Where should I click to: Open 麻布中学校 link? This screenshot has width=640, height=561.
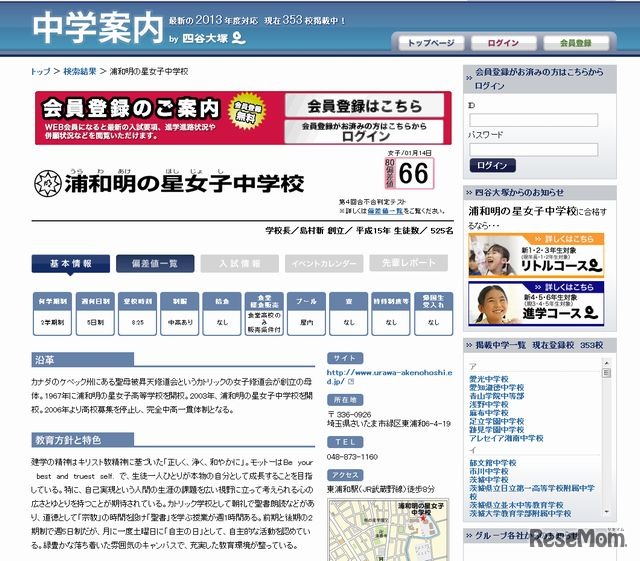[x=489, y=413]
